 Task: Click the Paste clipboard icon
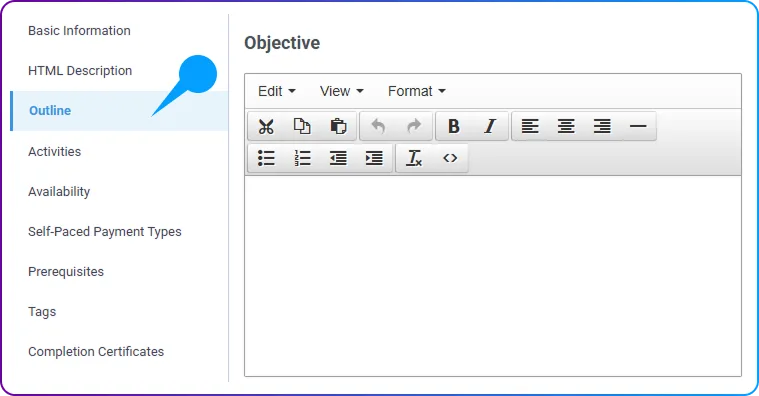[338, 126]
